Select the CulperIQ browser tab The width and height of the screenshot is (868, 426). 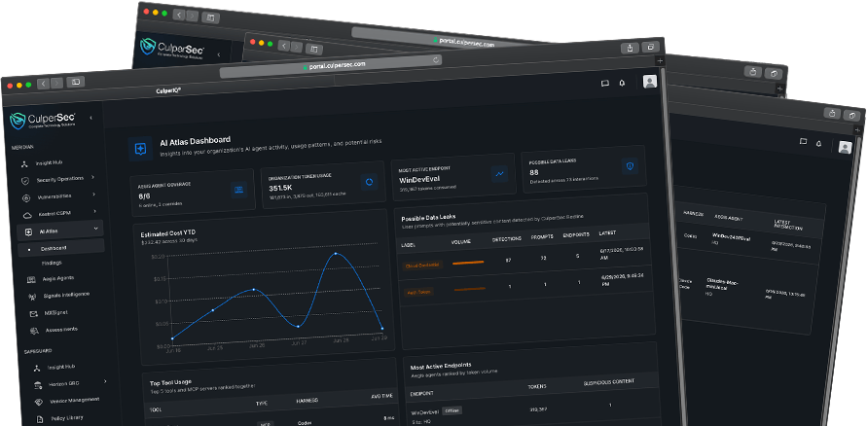tap(167, 89)
